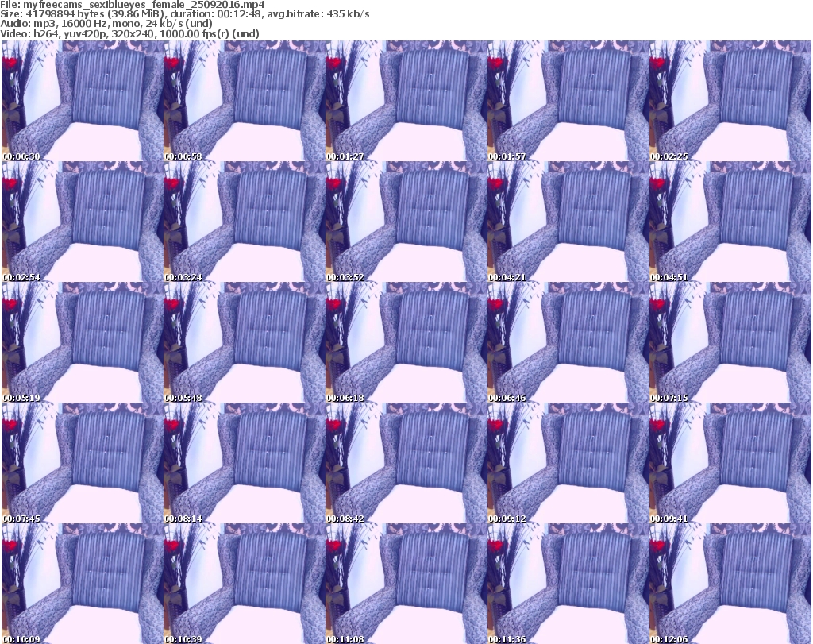Viewport: 813px width, 644px height.
Task: Open the frame timestamped 00:04:51
Action: click(730, 222)
